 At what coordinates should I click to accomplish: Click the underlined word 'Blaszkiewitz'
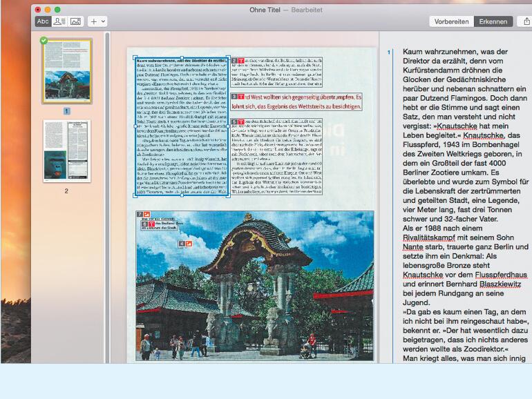click(500, 284)
